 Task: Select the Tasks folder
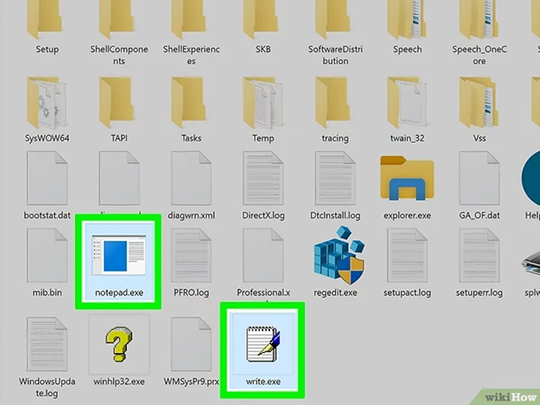(x=191, y=102)
